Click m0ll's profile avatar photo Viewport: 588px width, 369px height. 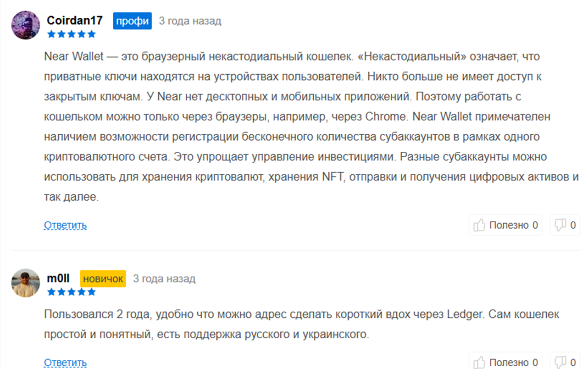[25, 283]
